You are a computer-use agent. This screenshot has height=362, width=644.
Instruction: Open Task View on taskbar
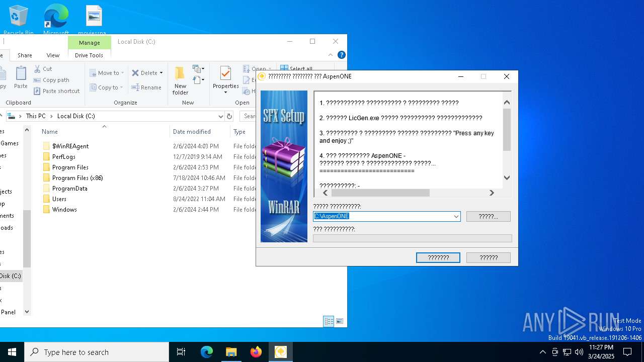[x=181, y=352]
